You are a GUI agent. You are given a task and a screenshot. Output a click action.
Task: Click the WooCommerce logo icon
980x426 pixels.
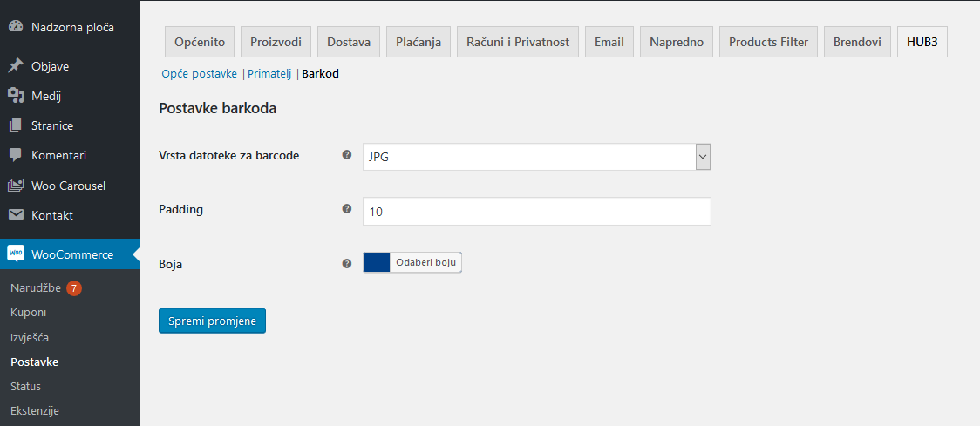[16, 254]
